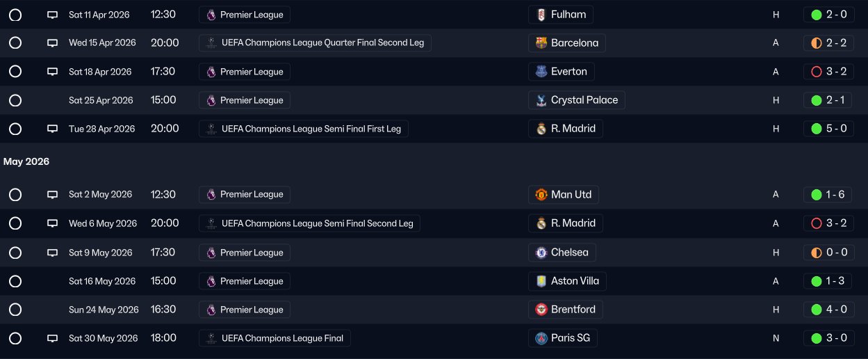Click the Chelsea club badge icon
Viewport: 868px width, 359px height.
[x=541, y=253]
